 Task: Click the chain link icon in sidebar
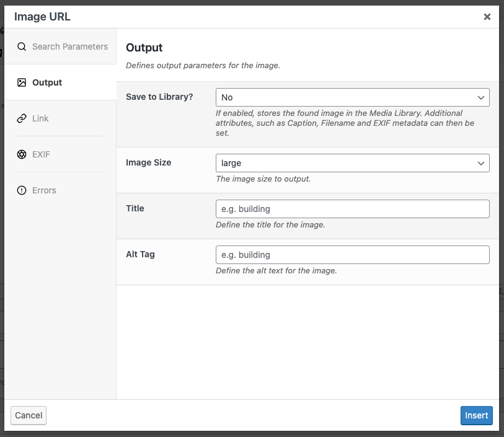[x=22, y=118]
